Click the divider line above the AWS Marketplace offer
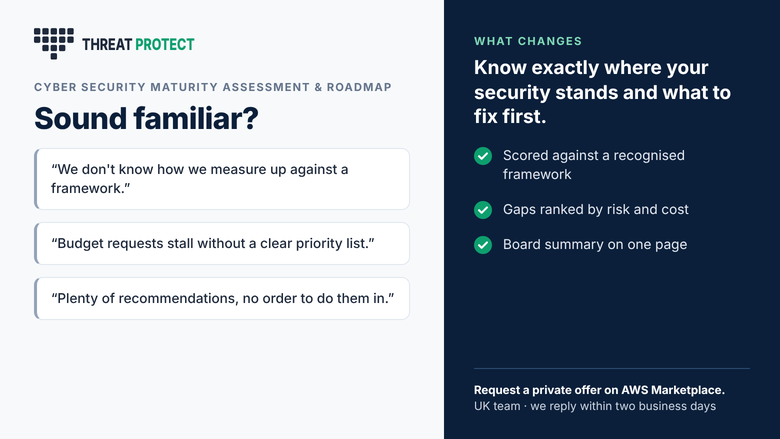The height and width of the screenshot is (439, 780). (612, 368)
